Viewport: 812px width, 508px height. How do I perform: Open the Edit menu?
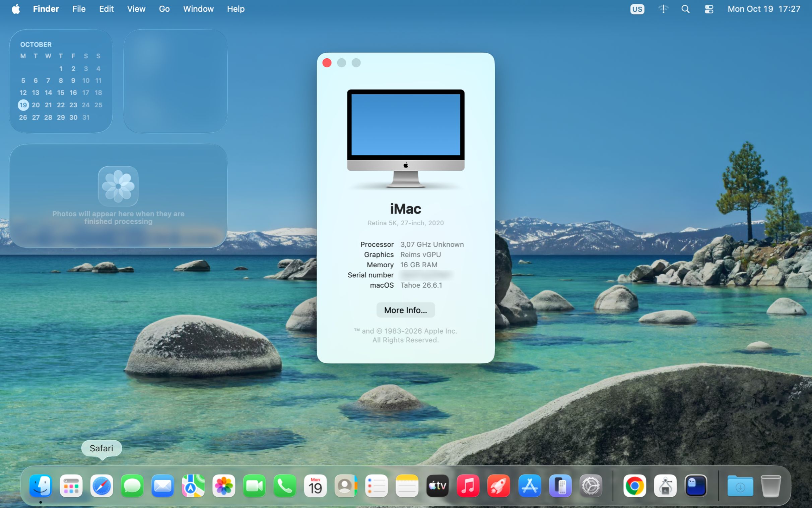107,9
